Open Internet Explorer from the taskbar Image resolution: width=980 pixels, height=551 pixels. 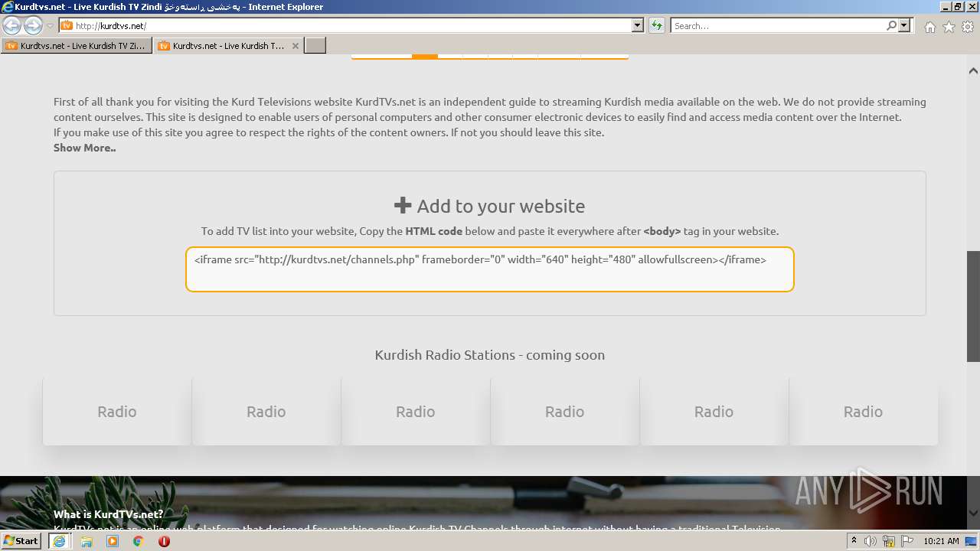(60, 540)
